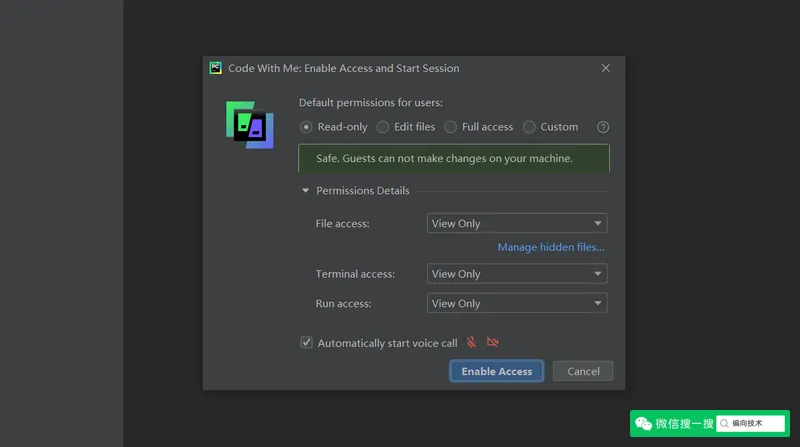The height and width of the screenshot is (447, 800).
Task: Close the Enable Access dialog
Action: 606,68
